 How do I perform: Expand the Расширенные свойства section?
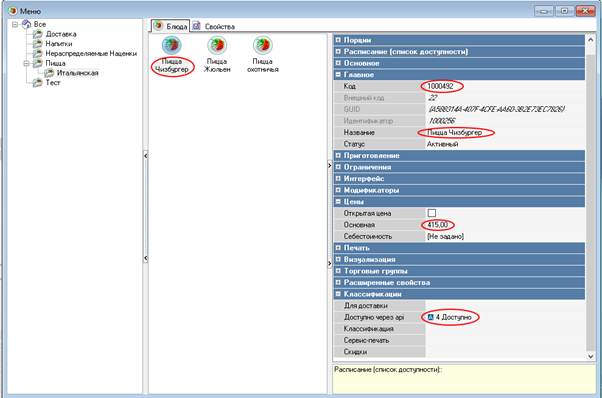pos(338,282)
